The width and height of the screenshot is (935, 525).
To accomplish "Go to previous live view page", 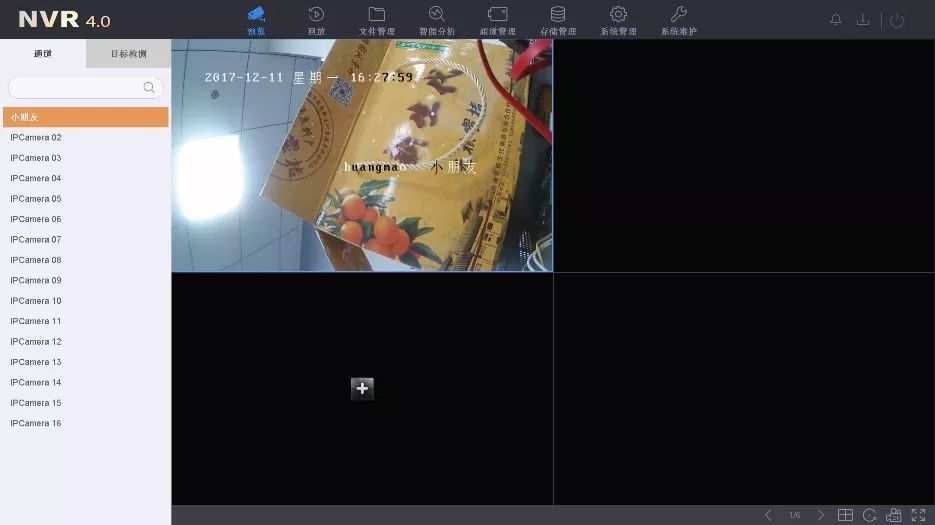I will 768,515.
